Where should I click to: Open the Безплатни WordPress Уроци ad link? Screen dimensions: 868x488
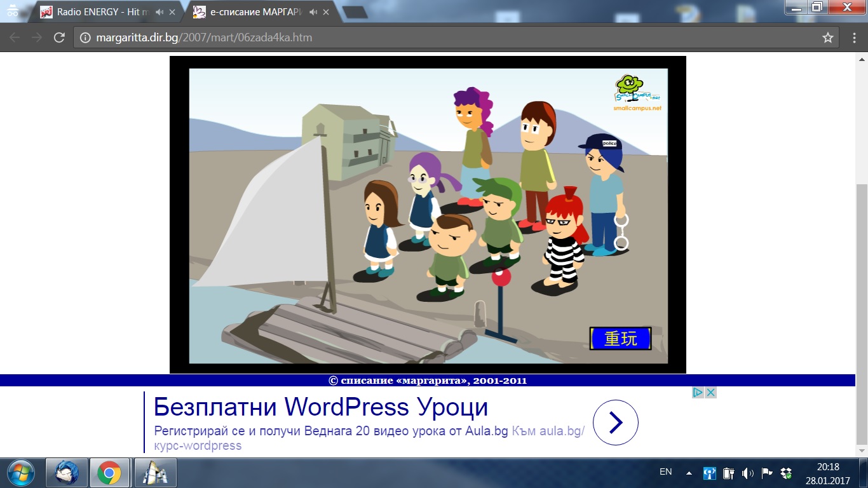320,407
